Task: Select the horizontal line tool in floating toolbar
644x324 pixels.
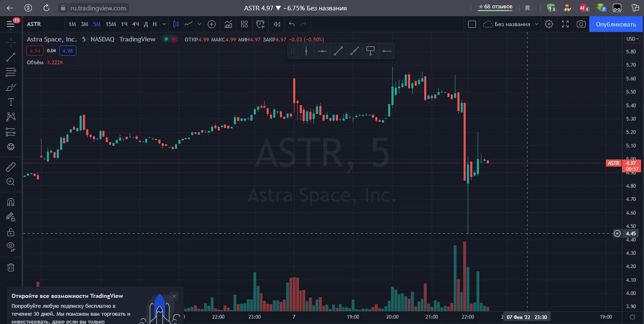Action: pyautogui.click(x=322, y=51)
